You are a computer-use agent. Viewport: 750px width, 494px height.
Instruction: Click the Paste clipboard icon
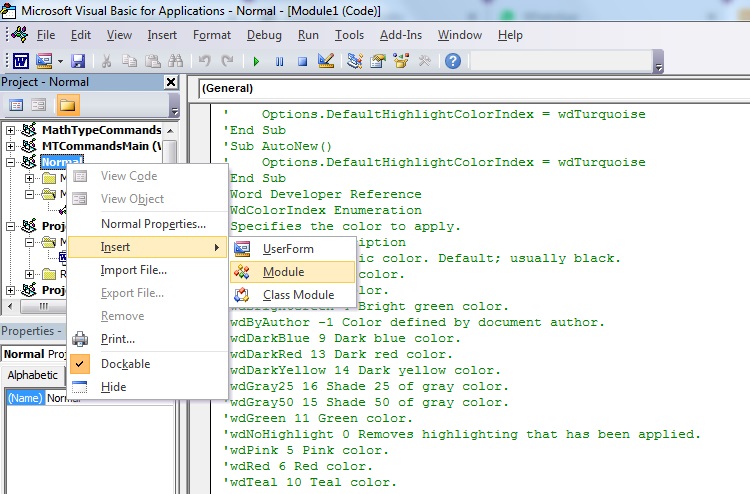pos(153,61)
